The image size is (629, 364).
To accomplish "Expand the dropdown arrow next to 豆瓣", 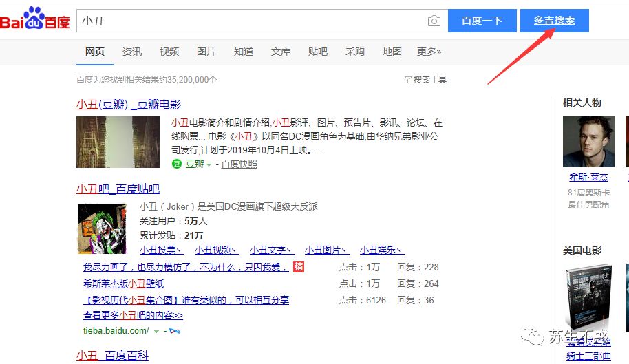I will coord(209,164).
